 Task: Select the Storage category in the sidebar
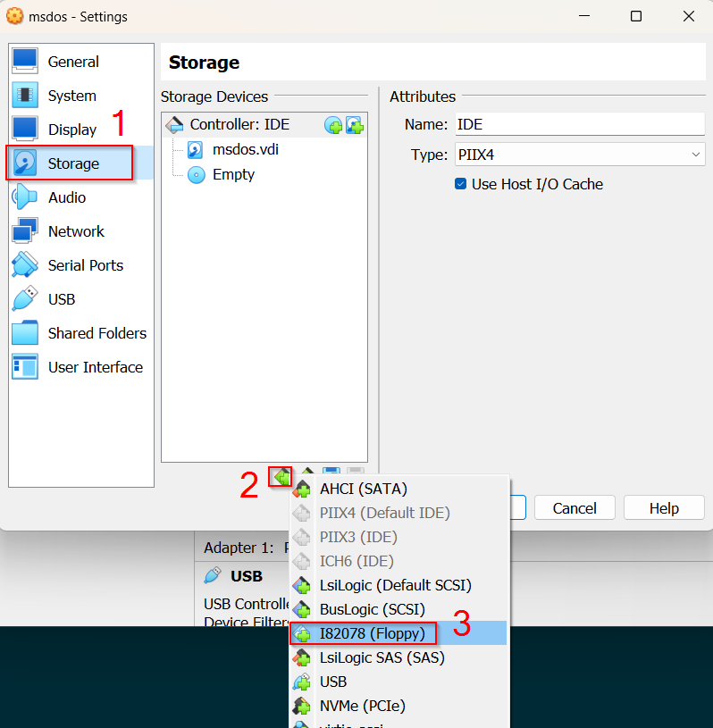click(72, 163)
